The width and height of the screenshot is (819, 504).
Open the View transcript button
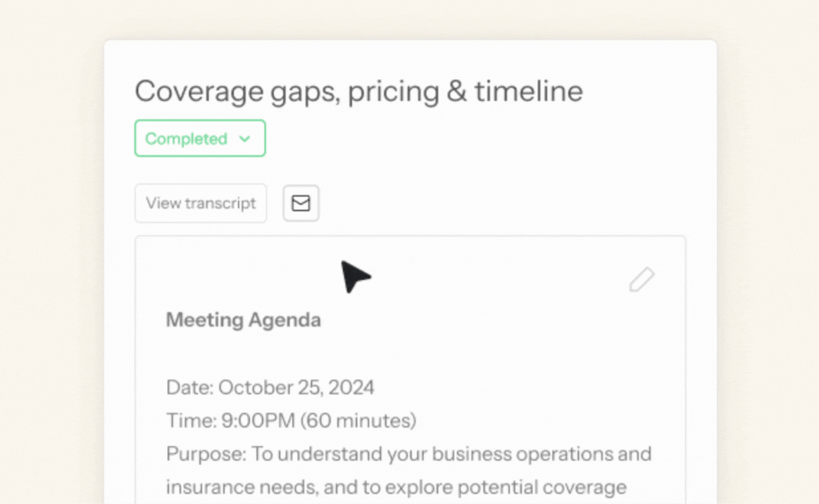201,203
